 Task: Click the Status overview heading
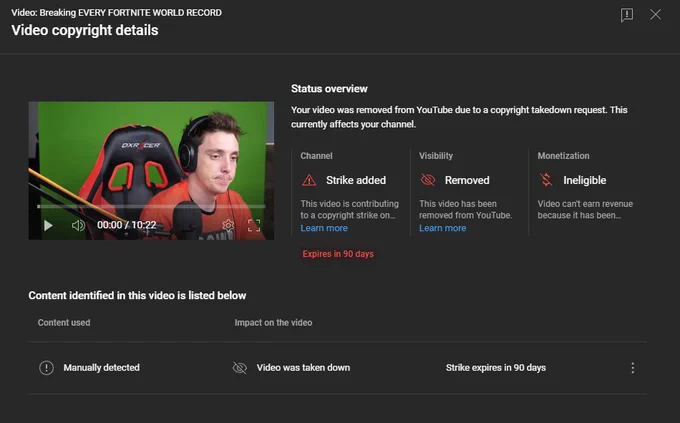point(329,89)
